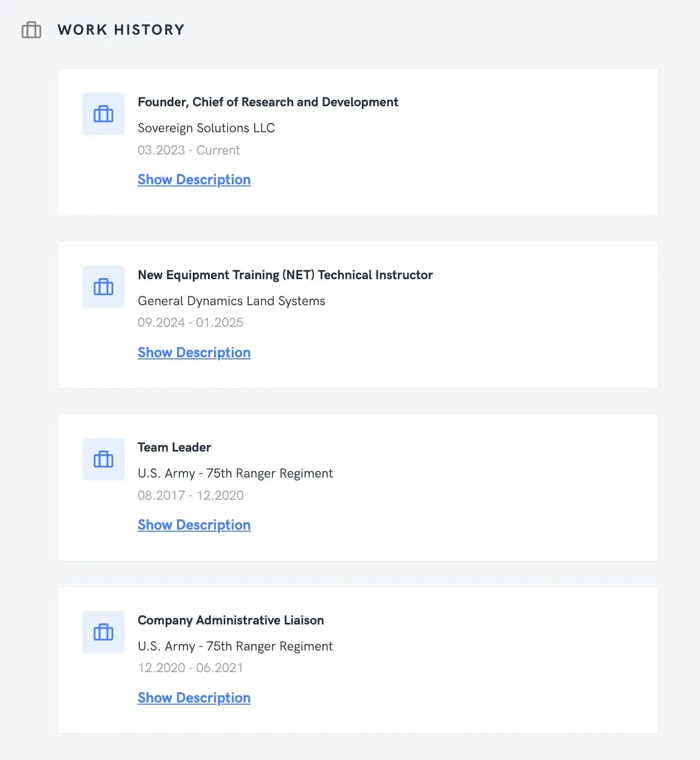This screenshot has width=700, height=760.
Task: Click the briefcase icon beside NET Technical Instructor
Action: point(103,287)
